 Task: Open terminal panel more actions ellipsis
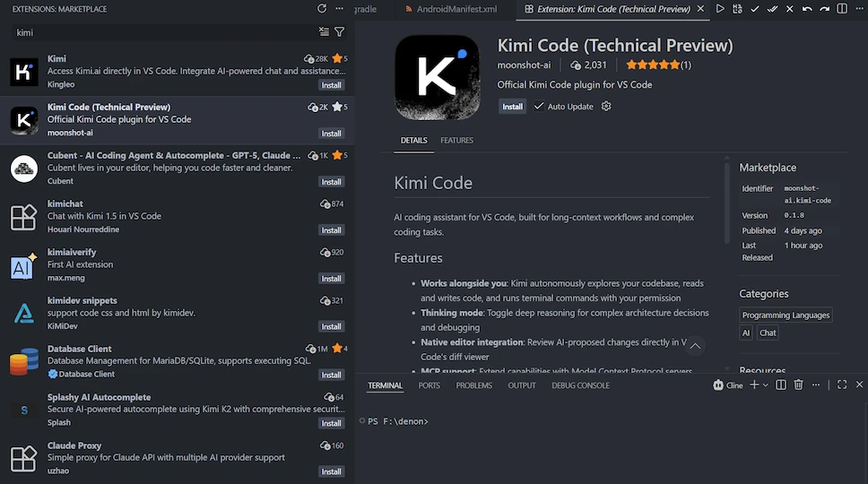click(816, 385)
